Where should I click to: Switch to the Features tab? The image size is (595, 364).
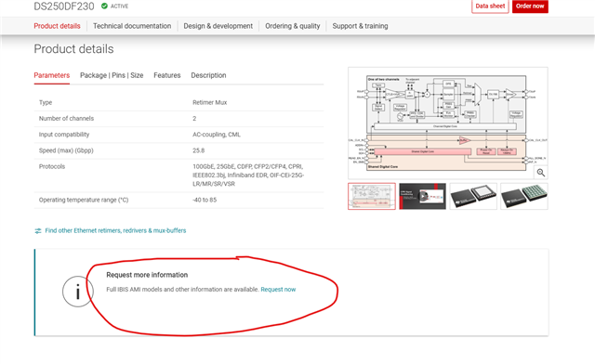167,75
